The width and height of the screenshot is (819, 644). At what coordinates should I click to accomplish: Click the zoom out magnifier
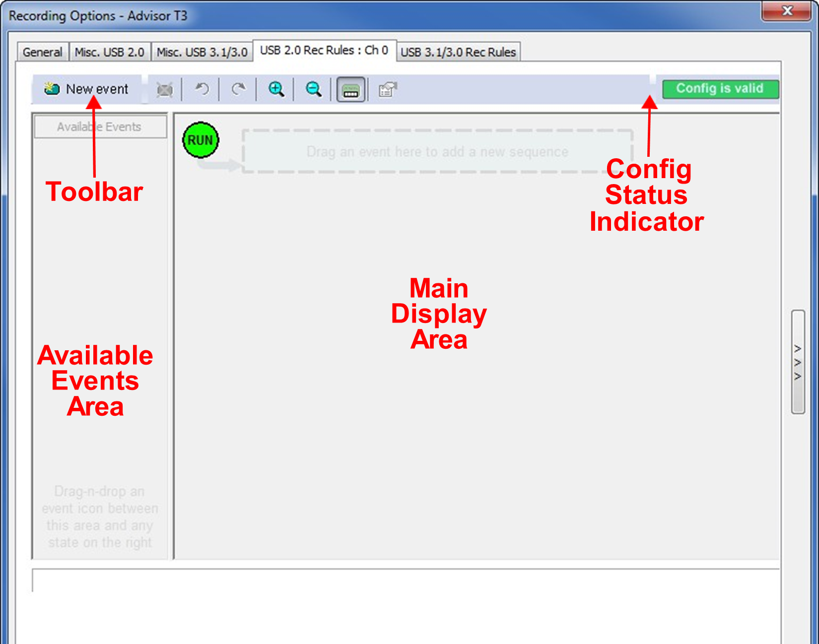coord(313,89)
